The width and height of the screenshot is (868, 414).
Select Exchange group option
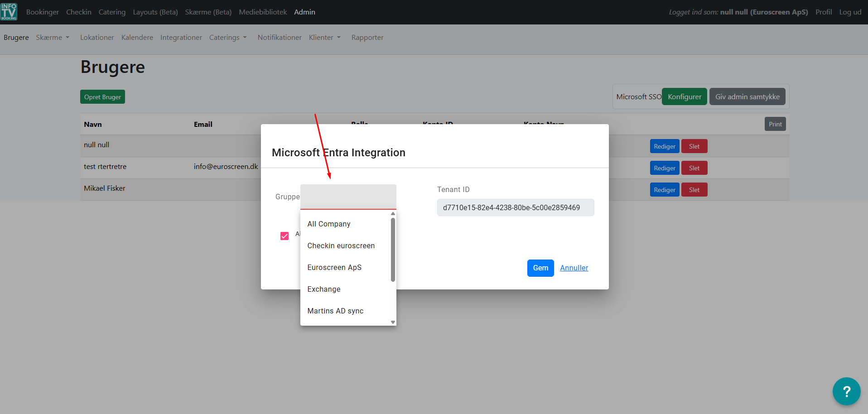[x=348, y=289]
